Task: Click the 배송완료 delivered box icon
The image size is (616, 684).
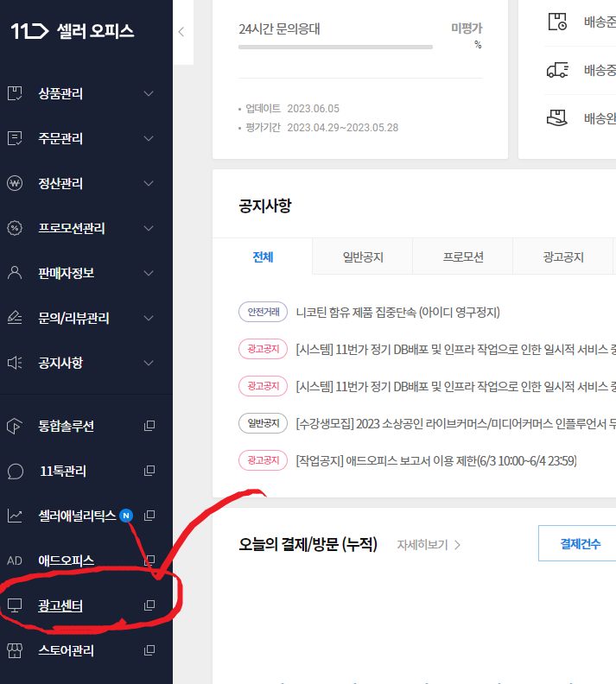Action: (x=557, y=117)
